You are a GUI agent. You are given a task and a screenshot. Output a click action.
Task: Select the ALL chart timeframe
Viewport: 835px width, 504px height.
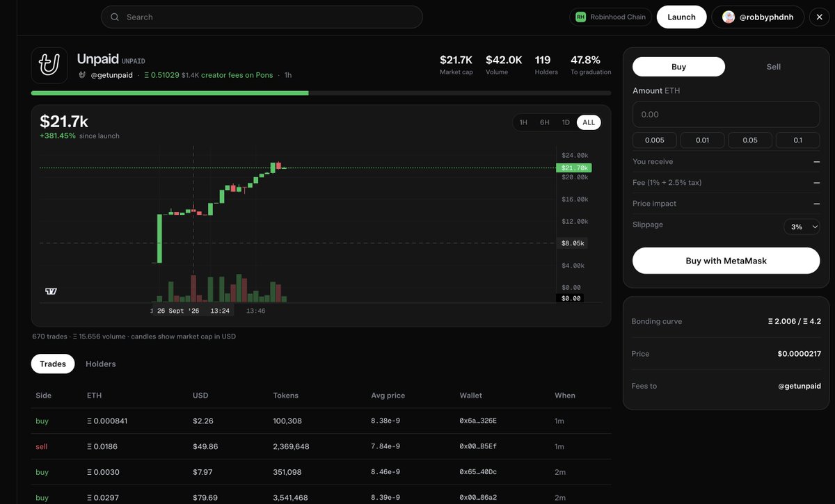[589, 122]
